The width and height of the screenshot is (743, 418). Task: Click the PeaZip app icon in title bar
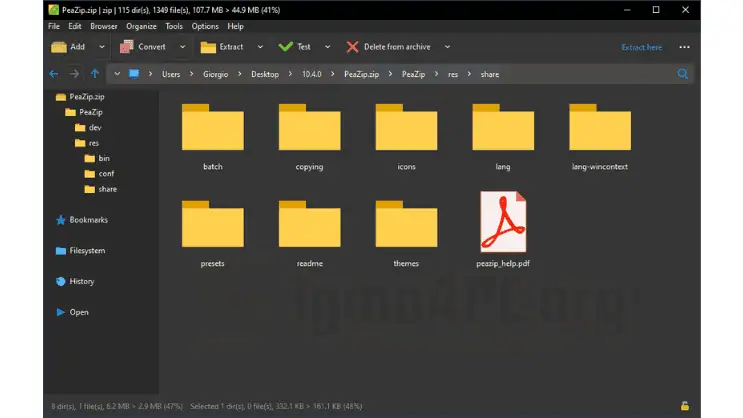click(x=54, y=9)
